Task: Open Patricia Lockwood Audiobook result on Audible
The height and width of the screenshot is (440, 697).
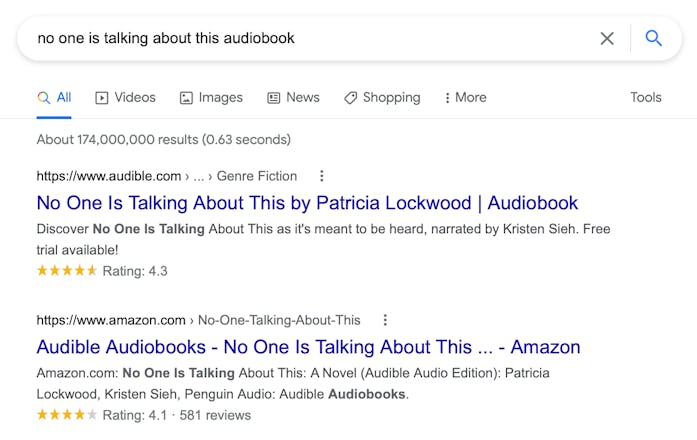Action: [307, 203]
